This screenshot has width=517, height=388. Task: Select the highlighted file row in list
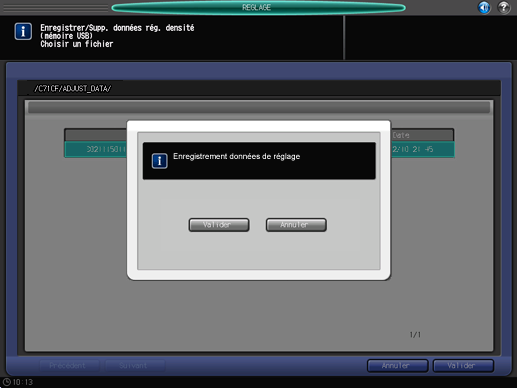pyautogui.click(x=259, y=149)
